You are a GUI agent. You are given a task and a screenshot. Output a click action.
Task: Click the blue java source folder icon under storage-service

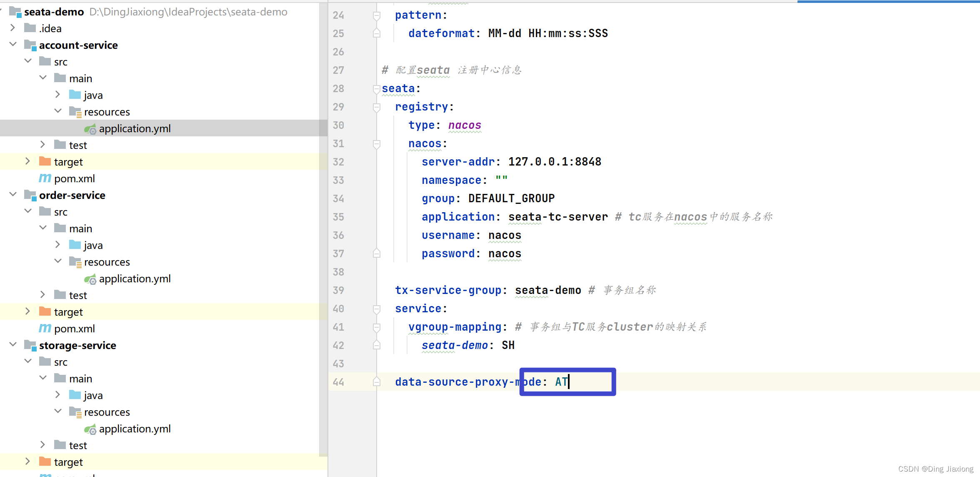coord(75,394)
